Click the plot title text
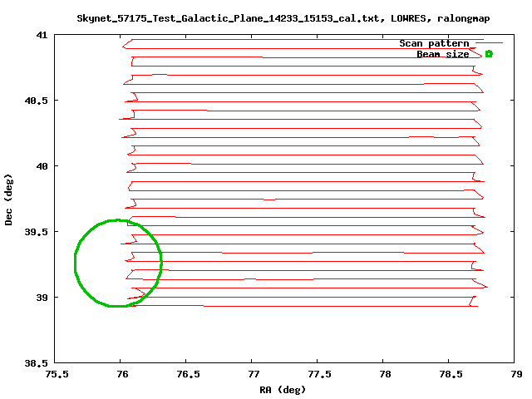 pos(283,18)
